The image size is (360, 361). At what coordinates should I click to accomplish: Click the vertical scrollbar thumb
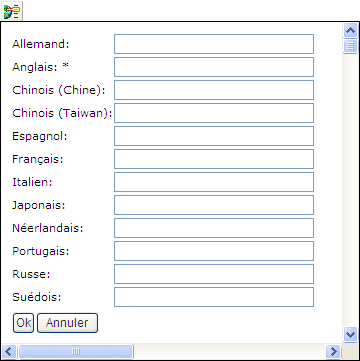point(350,46)
